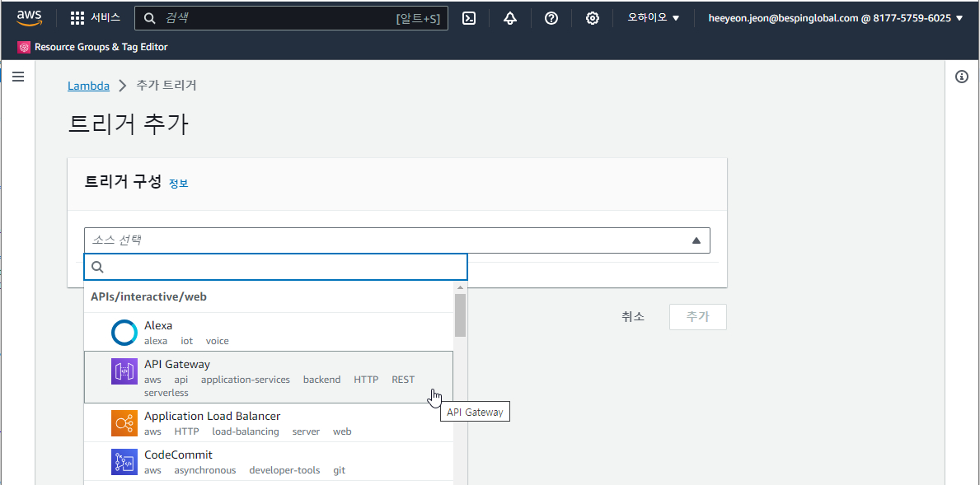Focus the top AWS search field
Image resolution: width=980 pixels, height=485 pixels.
click(x=291, y=18)
